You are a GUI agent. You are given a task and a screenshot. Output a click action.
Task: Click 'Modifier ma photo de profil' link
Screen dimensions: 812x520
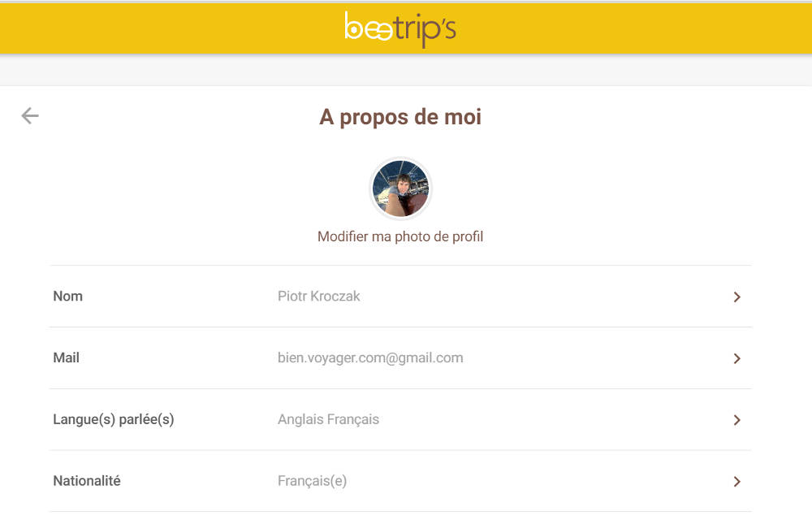pyautogui.click(x=400, y=236)
